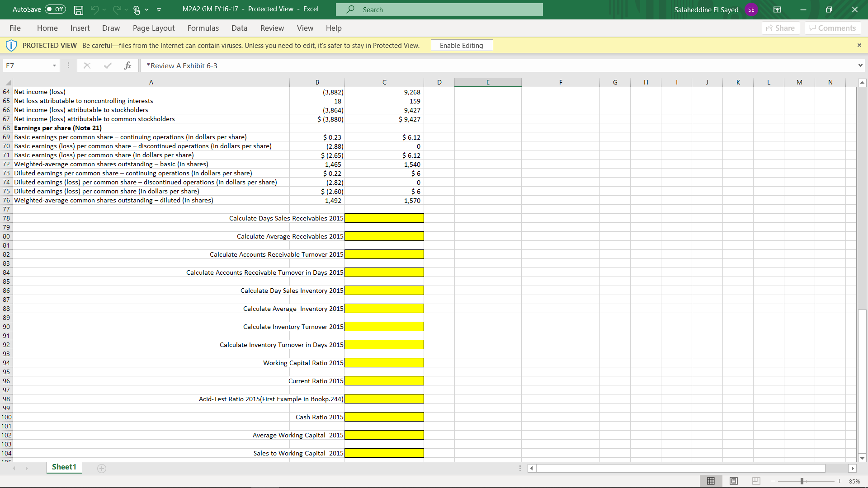Select Page Layout view icon in status bar
The height and width of the screenshot is (488, 868).
tap(734, 481)
